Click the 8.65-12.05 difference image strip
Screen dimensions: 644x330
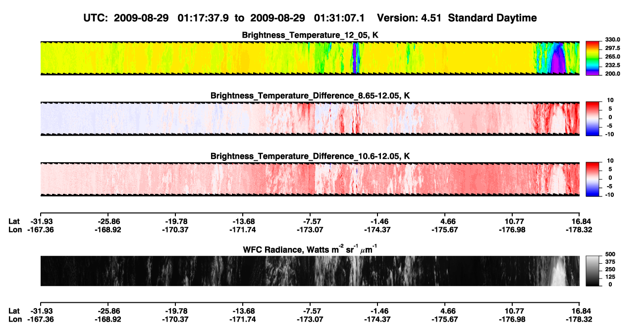click(x=310, y=118)
